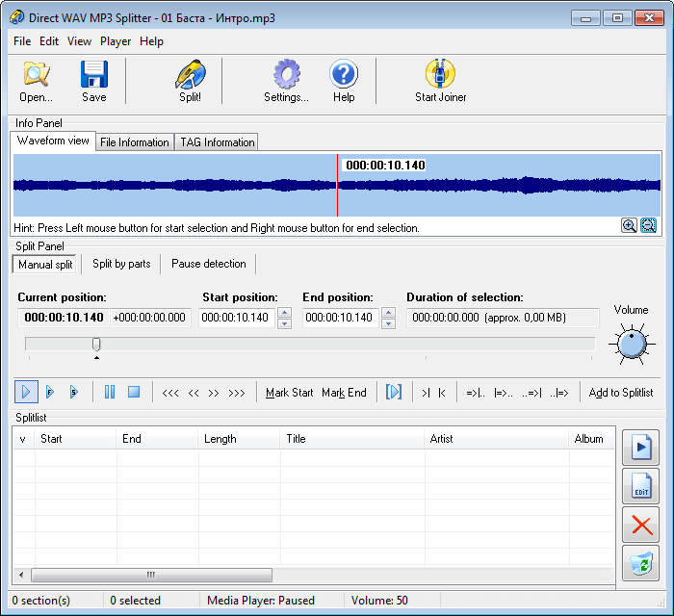Click splitlist horizontal scrollbar thumb

click(x=151, y=575)
